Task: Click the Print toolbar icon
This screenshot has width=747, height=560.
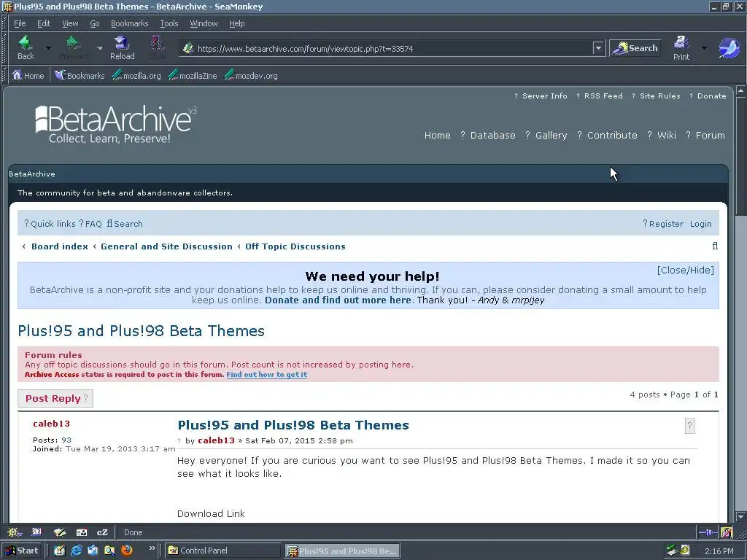Action: coord(681,47)
